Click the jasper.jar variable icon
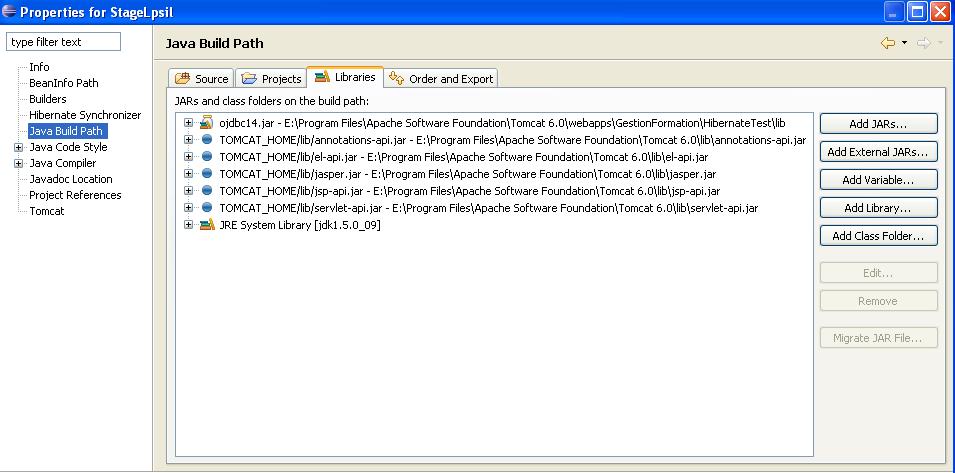This screenshot has height=473, width=955. tap(207, 173)
